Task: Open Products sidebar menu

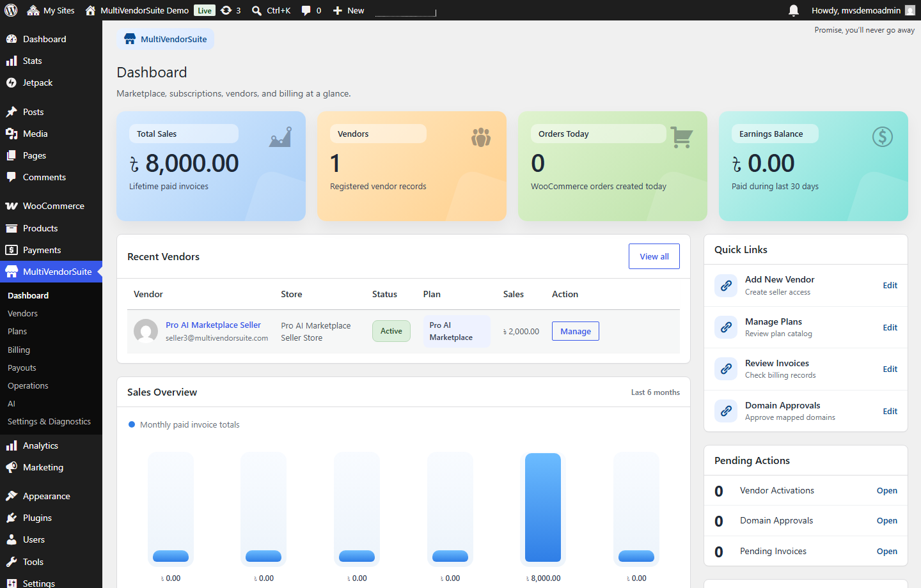Action: (x=51, y=228)
